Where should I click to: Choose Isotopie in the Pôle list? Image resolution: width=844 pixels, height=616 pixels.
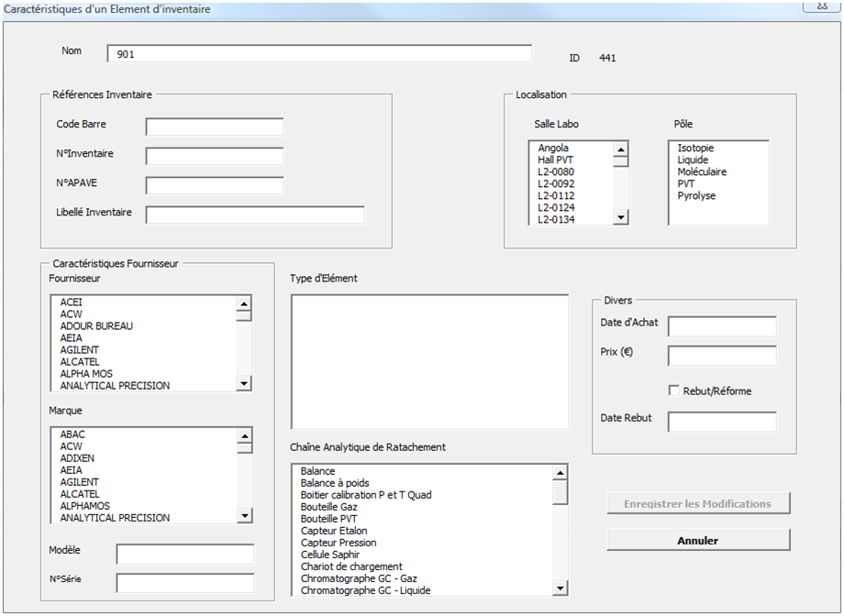pos(695,148)
